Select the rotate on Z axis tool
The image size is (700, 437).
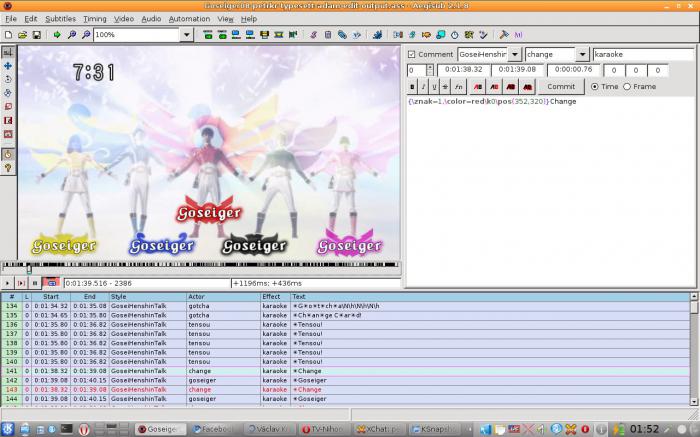[8, 79]
